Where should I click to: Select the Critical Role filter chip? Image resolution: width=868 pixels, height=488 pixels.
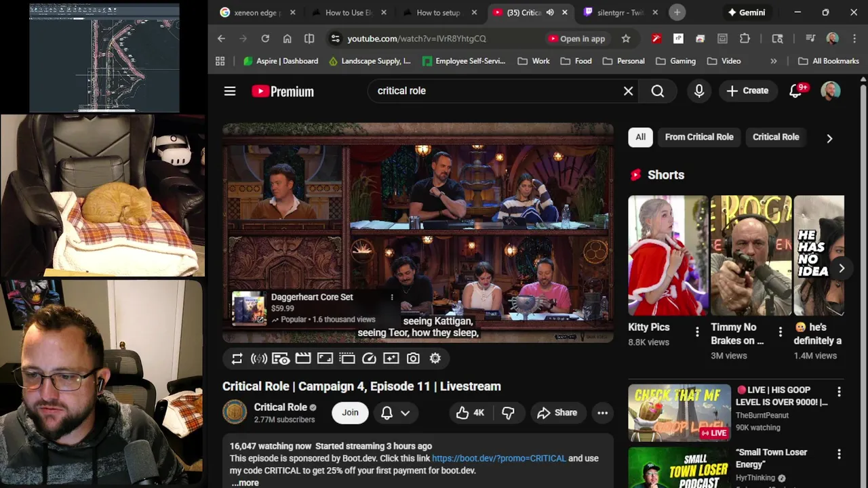(x=776, y=137)
